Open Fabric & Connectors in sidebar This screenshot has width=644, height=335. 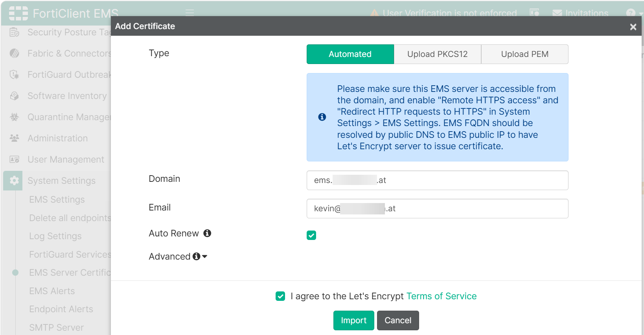(69, 53)
